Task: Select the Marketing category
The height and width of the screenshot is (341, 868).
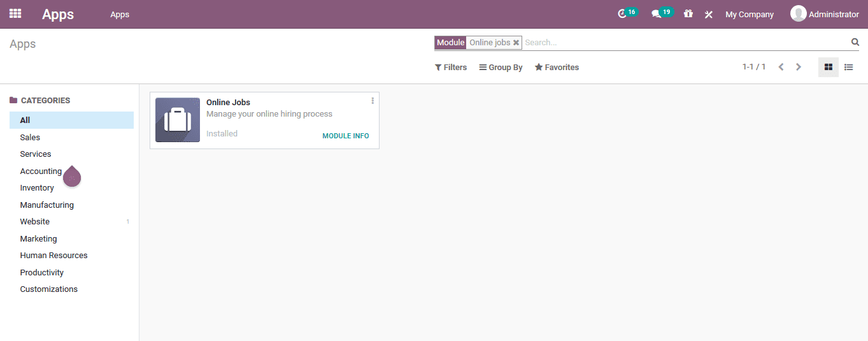Action: pyautogui.click(x=71, y=238)
